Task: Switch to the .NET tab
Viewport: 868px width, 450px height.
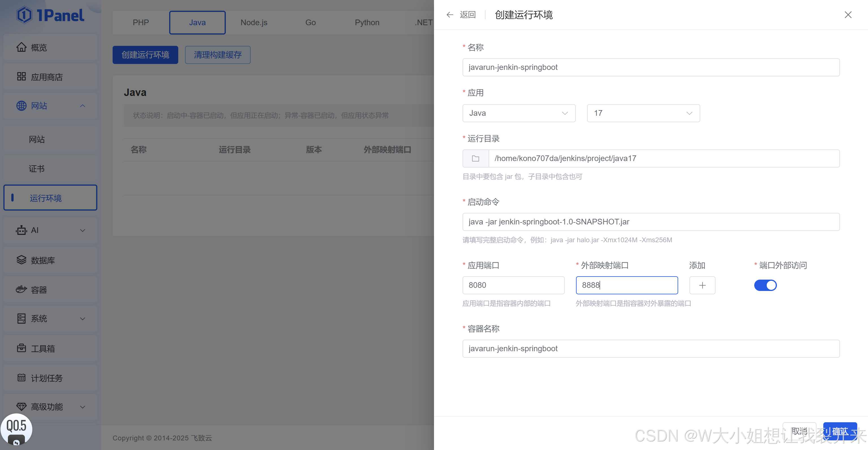Action: pos(423,23)
